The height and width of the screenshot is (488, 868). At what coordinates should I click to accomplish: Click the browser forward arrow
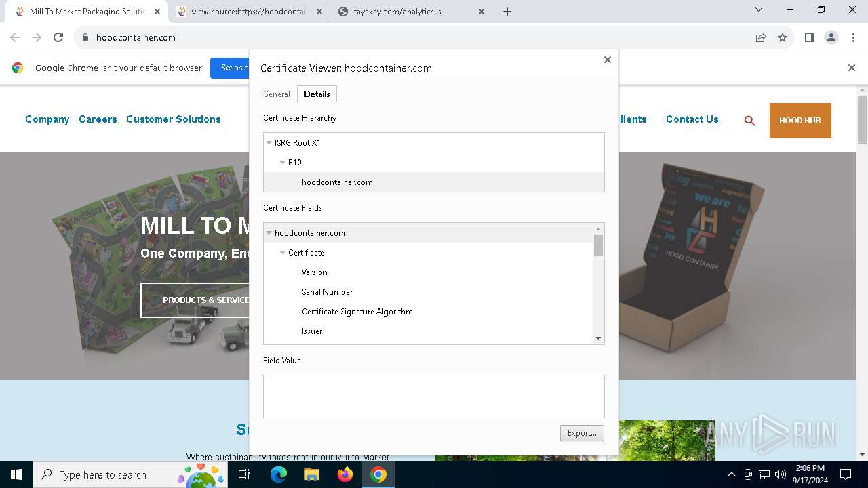[37, 37]
